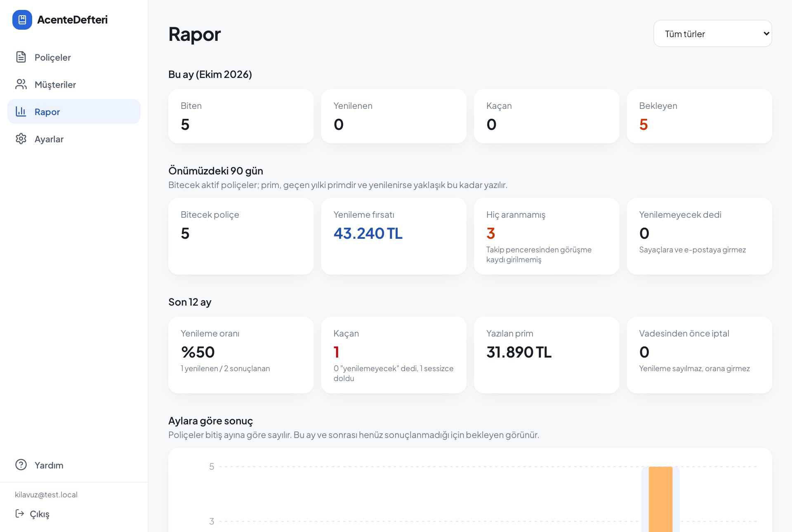Click the chart axis label 3

pyautogui.click(x=212, y=521)
